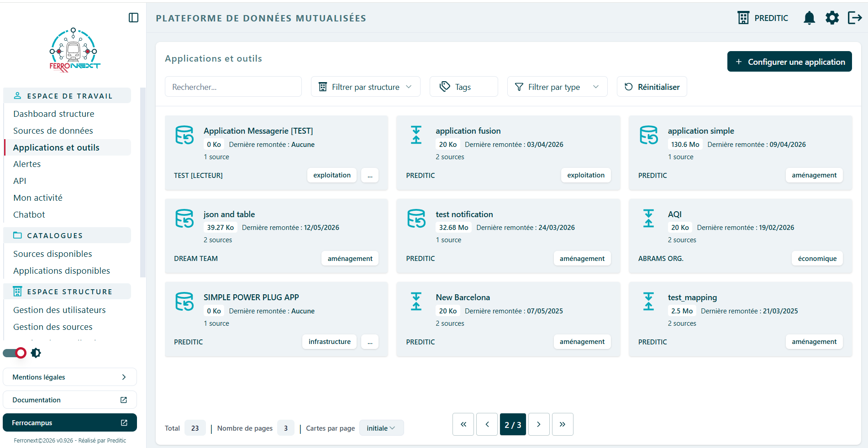Open the application simple card title
Screen dimensions: 868x448
tap(701, 131)
